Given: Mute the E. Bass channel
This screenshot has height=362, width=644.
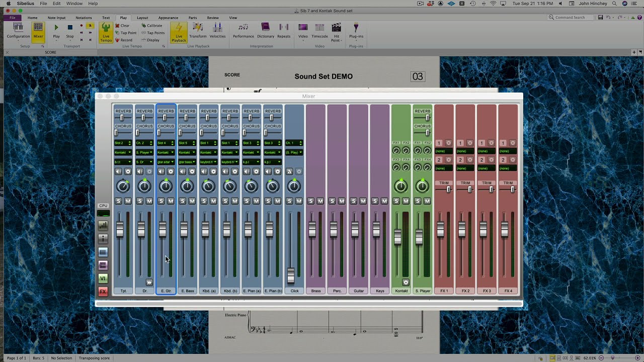Looking at the screenshot, I should pyautogui.click(x=192, y=201).
